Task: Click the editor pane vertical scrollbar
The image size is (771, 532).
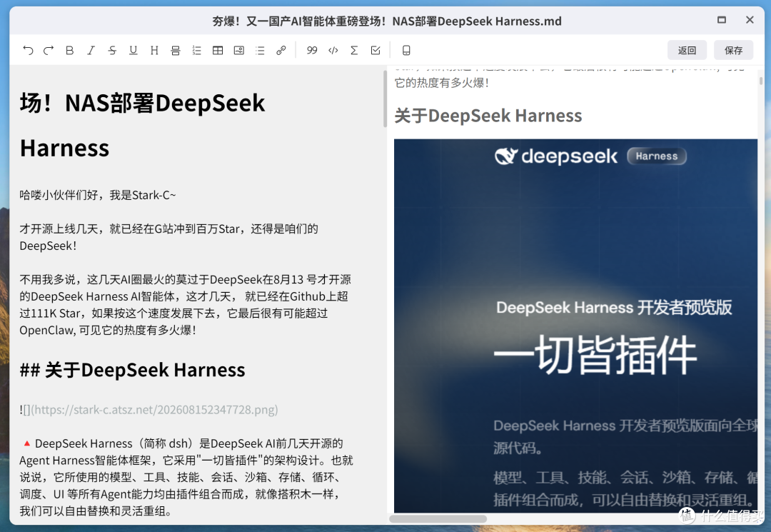Action: tap(385, 99)
